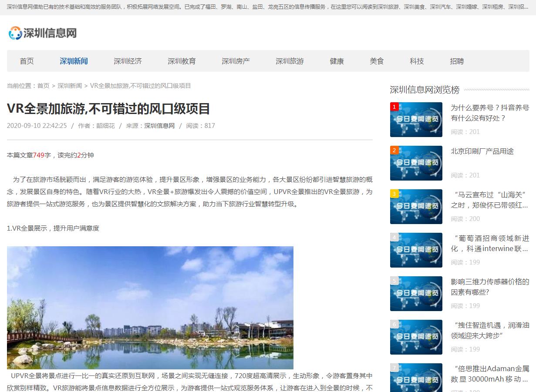Open thumbnail of ranked item 1 抖音养号
The height and width of the screenshot is (392, 536).
(x=416, y=120)
